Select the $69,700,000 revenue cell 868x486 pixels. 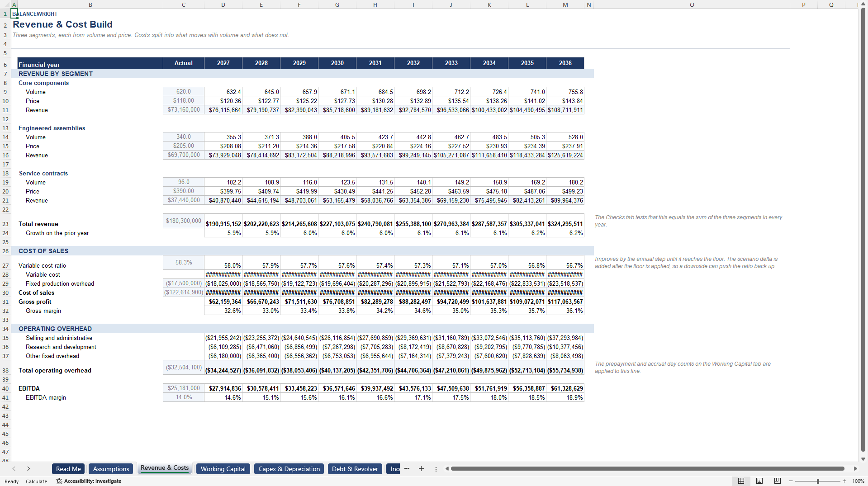point(184,155)
